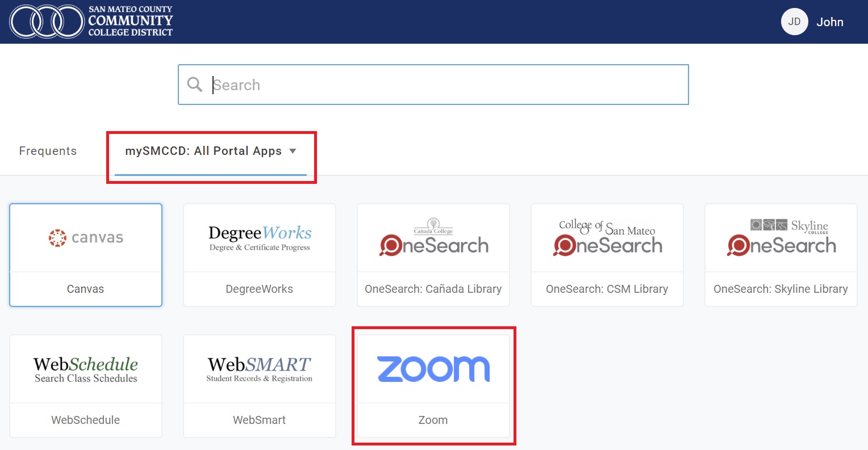Open the Canvas logo tile
The width and height of the screenshot is (868, 450).
point(86,238)
